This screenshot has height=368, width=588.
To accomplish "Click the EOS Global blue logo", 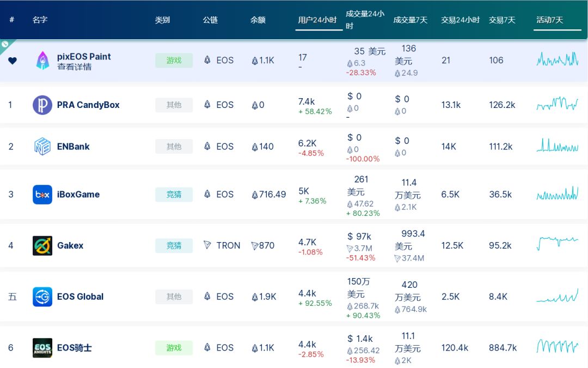I will [x=42, y=297].
